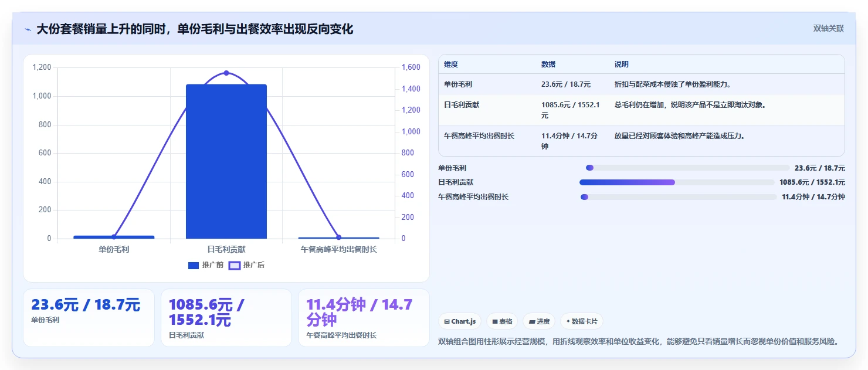This screenshot has height=370, width=868.
Task: Click the 表格 tag chip
Action: click(x=502, y=321)
